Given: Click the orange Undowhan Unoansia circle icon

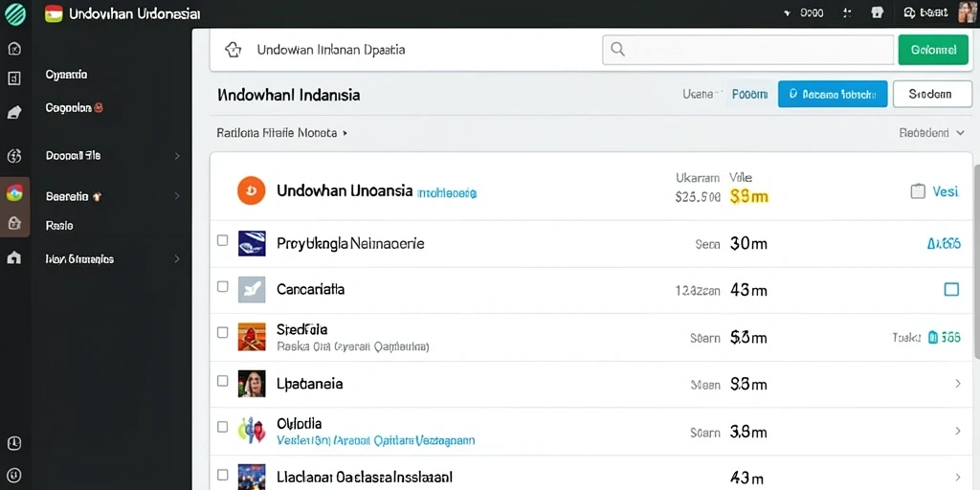Looking at the screenshot, I should click(x=252, y=190).
